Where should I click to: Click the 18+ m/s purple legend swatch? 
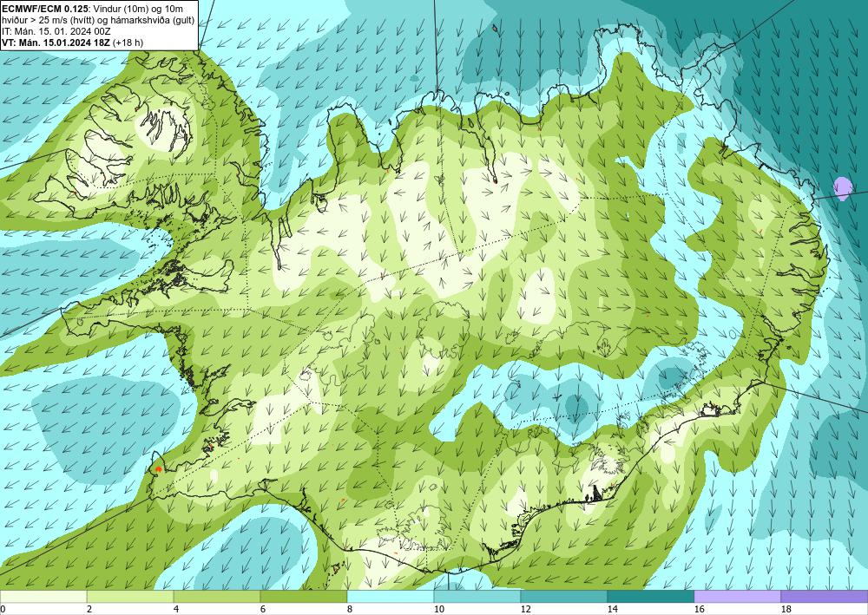[x=825, y=597]
